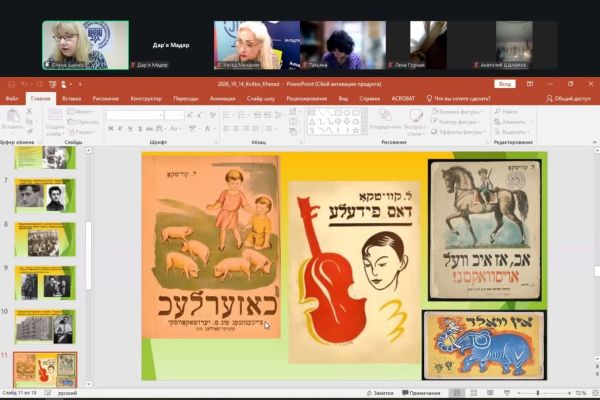Viewport: 600px width, 400px height.
Task: Click the Paste clipboard icon
Action: click(x=13, y=115)
